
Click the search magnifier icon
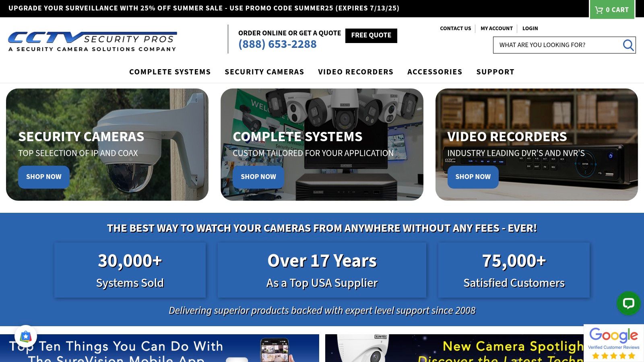[628, 45]
